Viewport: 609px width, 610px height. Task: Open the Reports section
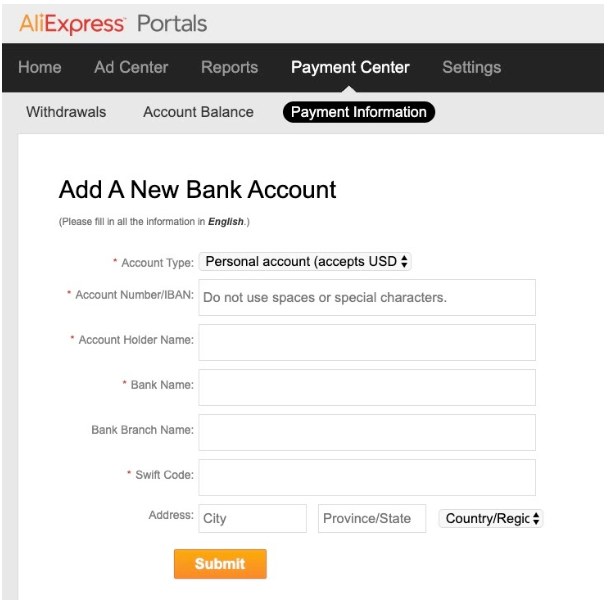tap(230, 67)
